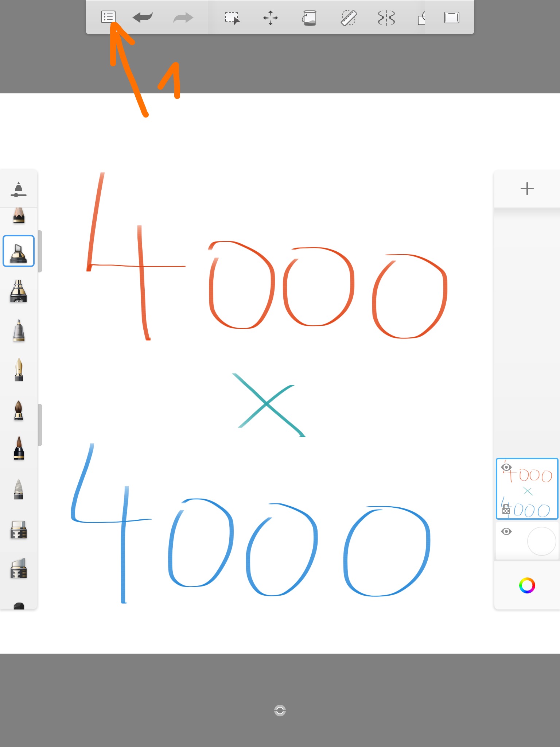This screenshot has width=560, height=747.
Task: Toggle lock transparency on the drawing layer
Action: pyautogui.click(x=506, y=509)
